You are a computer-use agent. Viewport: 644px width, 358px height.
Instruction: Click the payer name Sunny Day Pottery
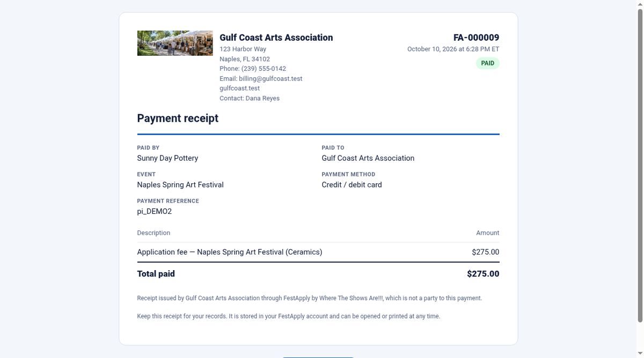click(x=167, y=158)
